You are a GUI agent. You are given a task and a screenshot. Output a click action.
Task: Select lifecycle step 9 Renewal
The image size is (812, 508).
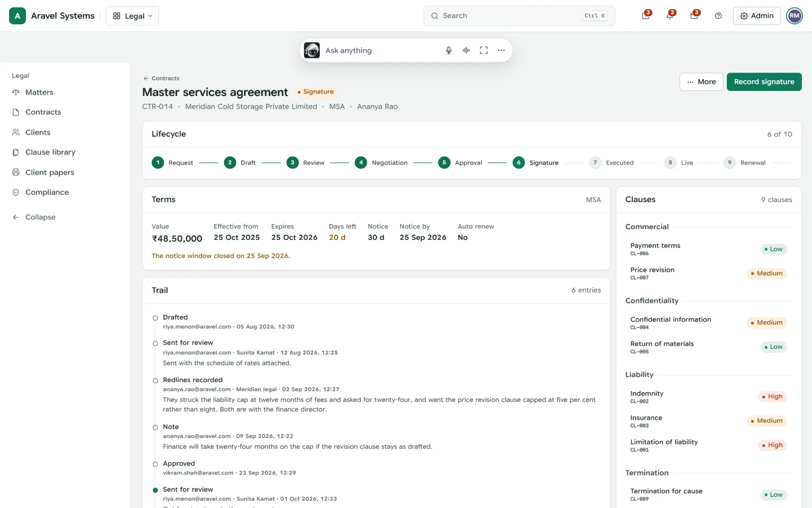745,163
